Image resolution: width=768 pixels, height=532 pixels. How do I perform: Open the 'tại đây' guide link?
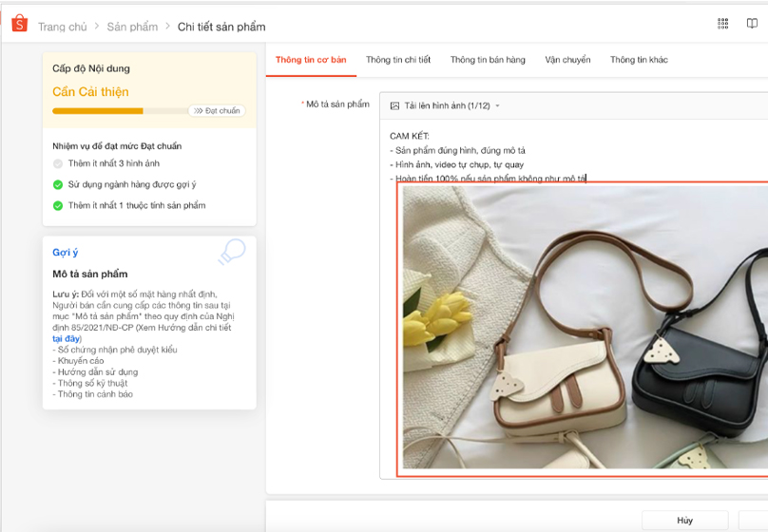point(67,338)
